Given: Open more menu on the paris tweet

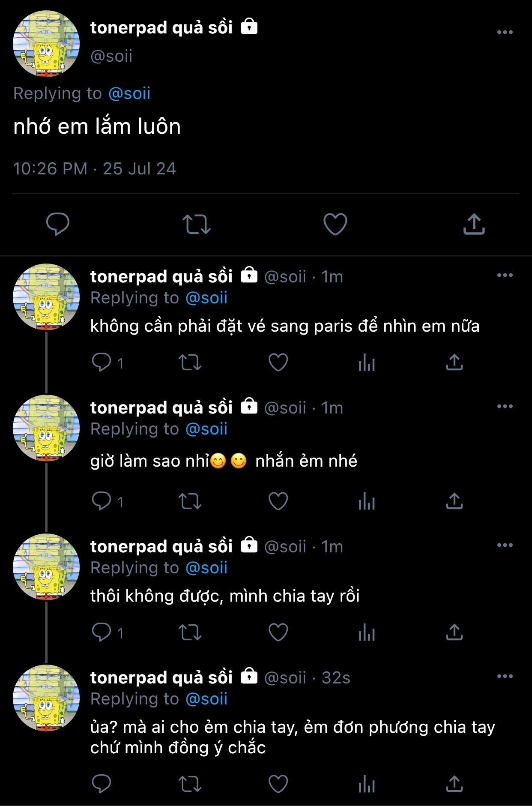Looking at the screenshot, I should point(505,275).
